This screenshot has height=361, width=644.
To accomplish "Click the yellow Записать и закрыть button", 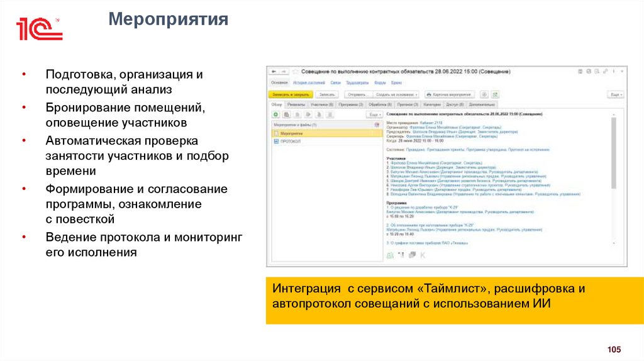I will click(291, 94).
